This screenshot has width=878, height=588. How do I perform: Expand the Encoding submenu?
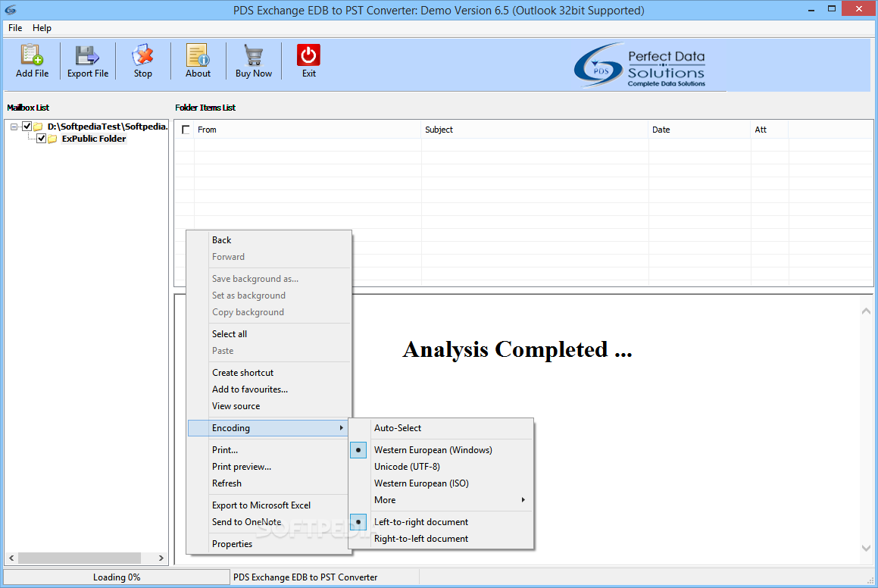[x=267, y=428]
